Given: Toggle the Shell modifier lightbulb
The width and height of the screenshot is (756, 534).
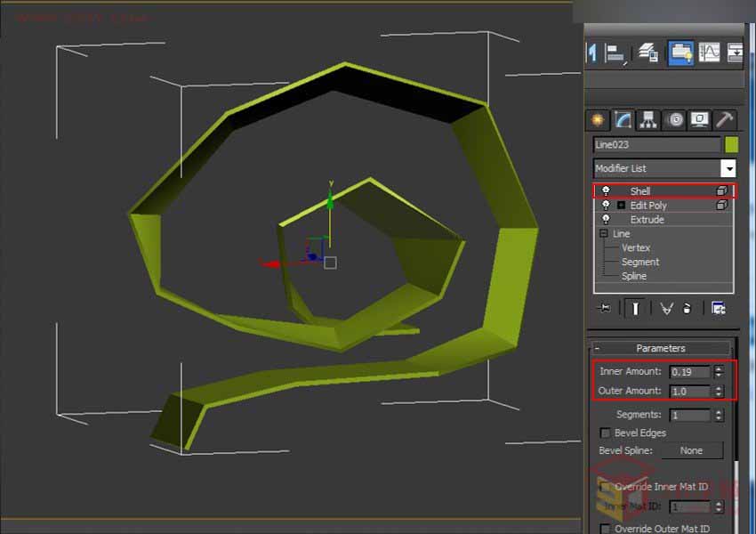Looking at the screenshot, I should click(x=606, y=191).
